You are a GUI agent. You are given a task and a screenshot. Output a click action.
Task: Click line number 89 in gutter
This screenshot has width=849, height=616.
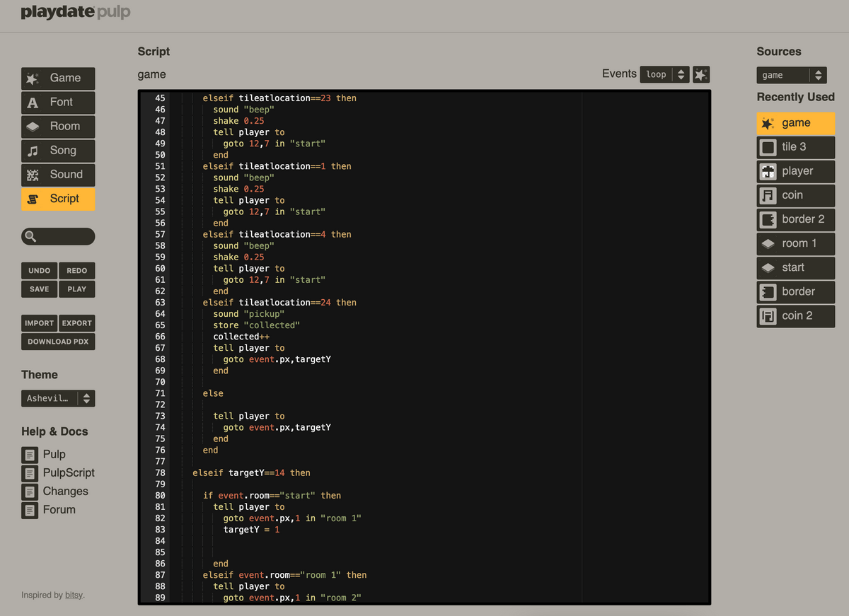(x=159, y=598)
